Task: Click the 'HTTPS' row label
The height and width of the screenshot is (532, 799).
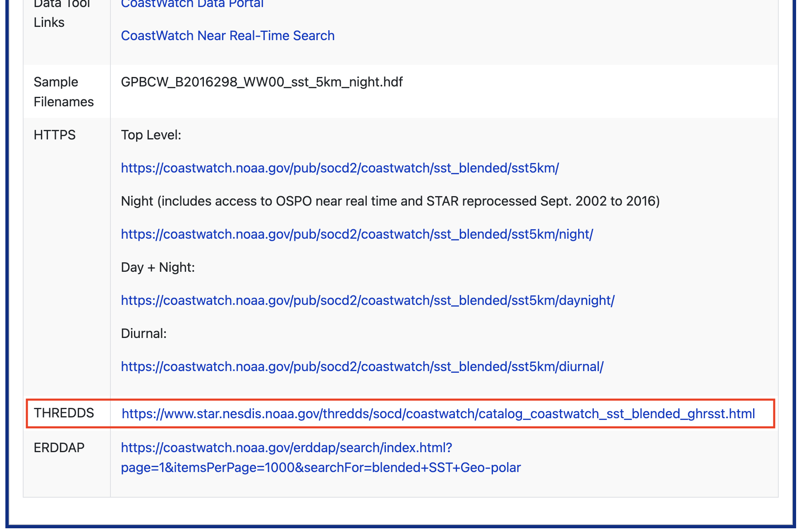Action: [55, 135]
